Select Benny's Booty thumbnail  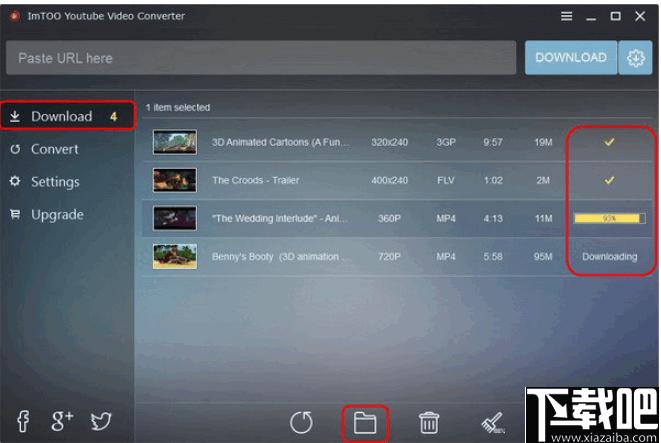tap(175, 256)
